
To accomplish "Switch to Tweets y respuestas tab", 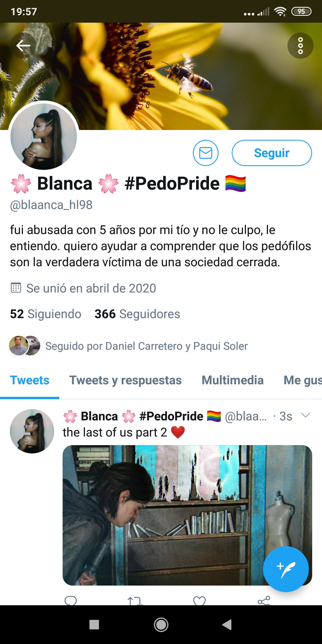I will [x=126, y=380].
